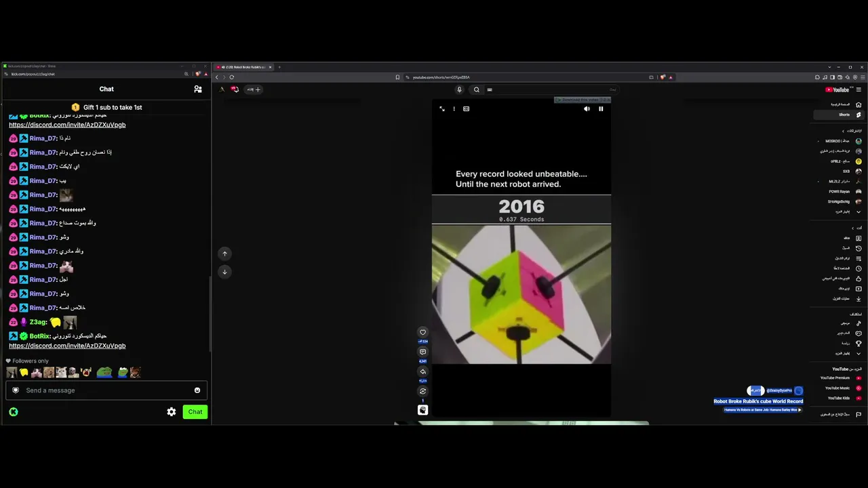Open the browser main menu icon
Screen dimensions: 868x488
(862, 77)
